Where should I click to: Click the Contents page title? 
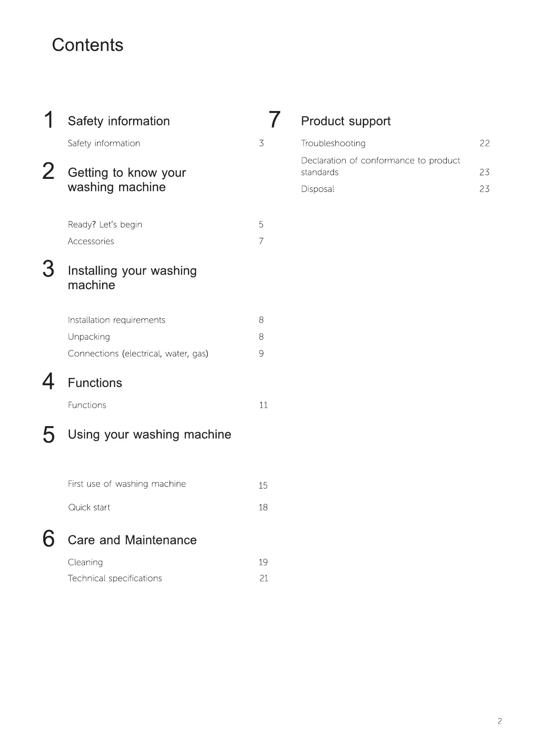click(x=88, y=45)
